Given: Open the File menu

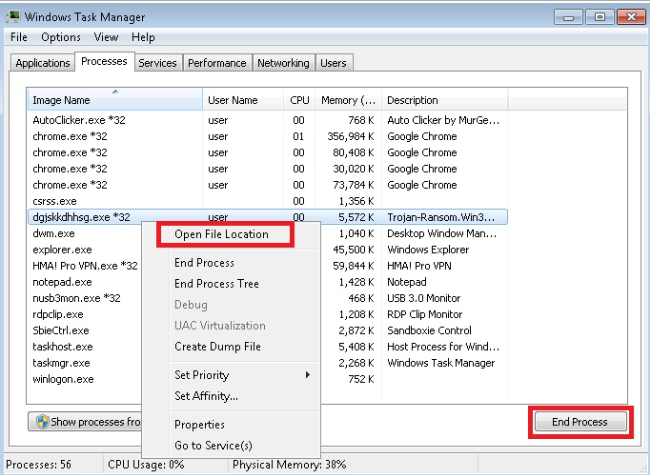Looking at the screenshot, I should point(19,38).
